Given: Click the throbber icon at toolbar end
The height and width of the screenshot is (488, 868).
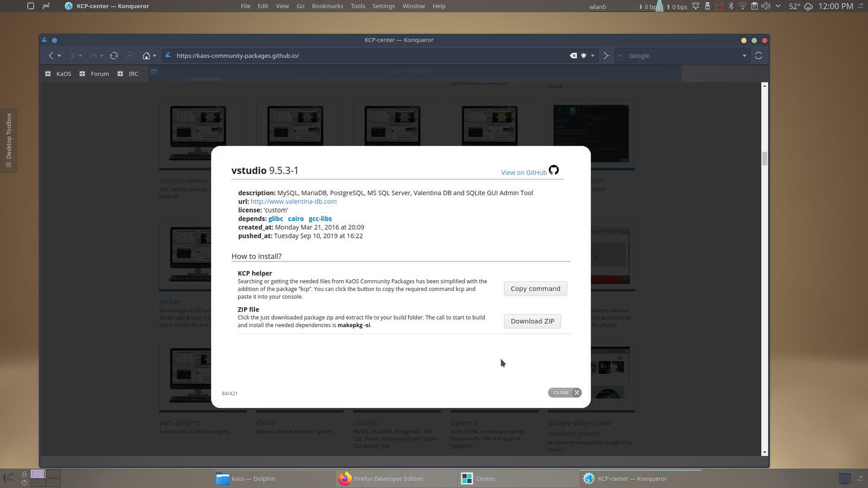Looking at the screenshot, I should click(x=758, y=55).
